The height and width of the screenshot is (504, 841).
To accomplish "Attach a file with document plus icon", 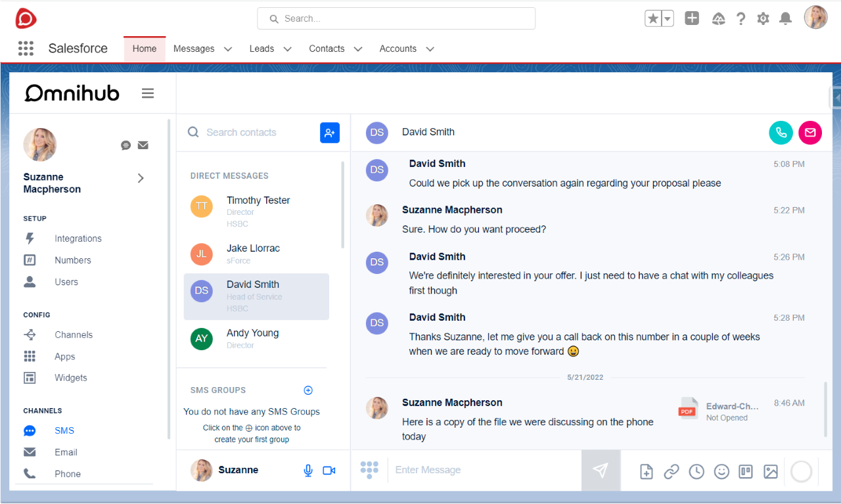I will 647,471.
